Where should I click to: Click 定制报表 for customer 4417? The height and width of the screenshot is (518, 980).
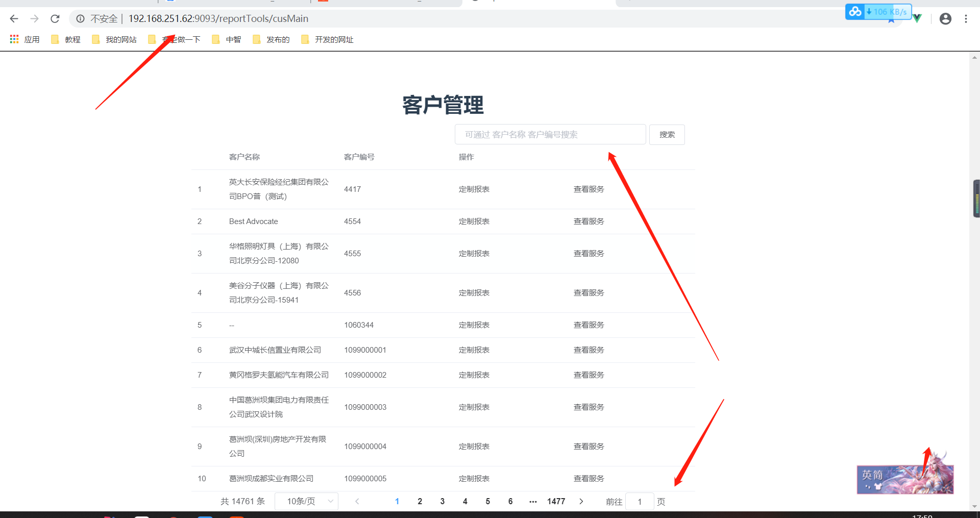(x=474, y=189)
